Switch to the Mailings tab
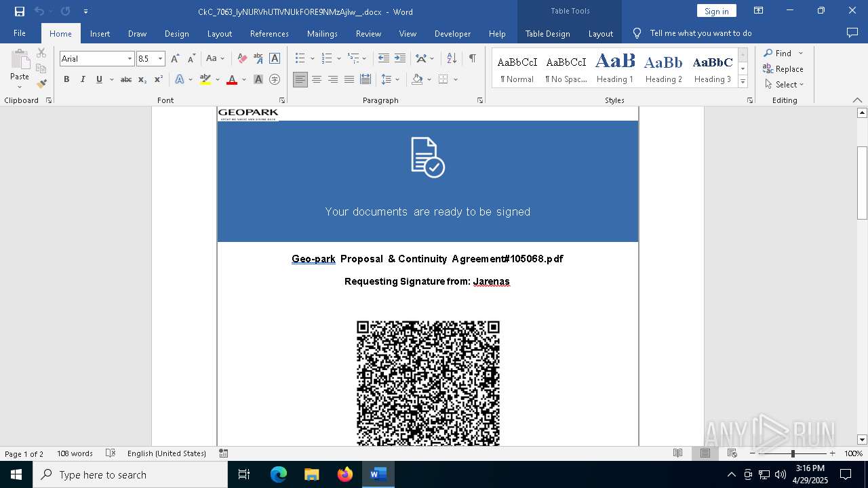This screenshot has height=488, width=868. [322, 33]
